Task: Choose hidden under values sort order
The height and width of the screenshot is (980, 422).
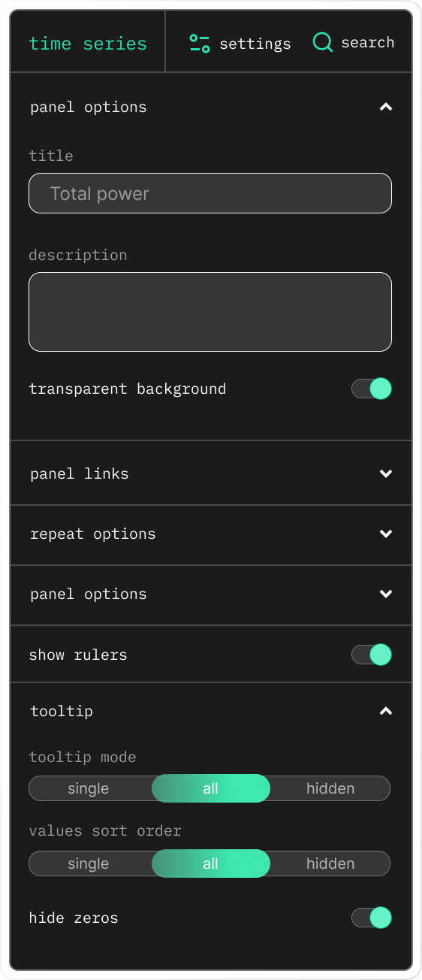Action: 330,864
